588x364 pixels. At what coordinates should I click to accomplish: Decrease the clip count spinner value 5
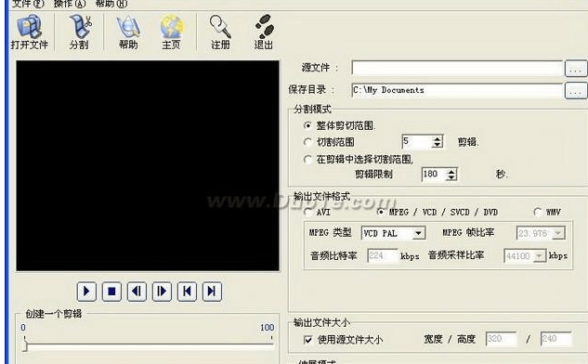437,145
